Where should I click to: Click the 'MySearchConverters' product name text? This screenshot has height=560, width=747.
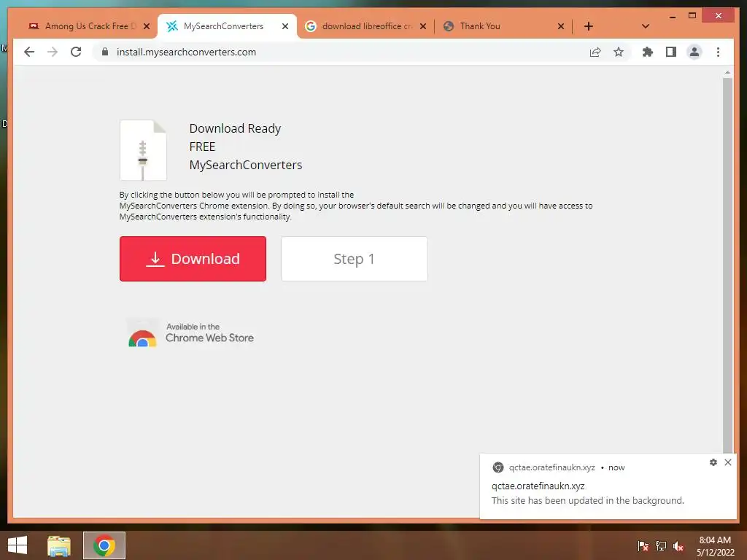[x=246, y=165]
